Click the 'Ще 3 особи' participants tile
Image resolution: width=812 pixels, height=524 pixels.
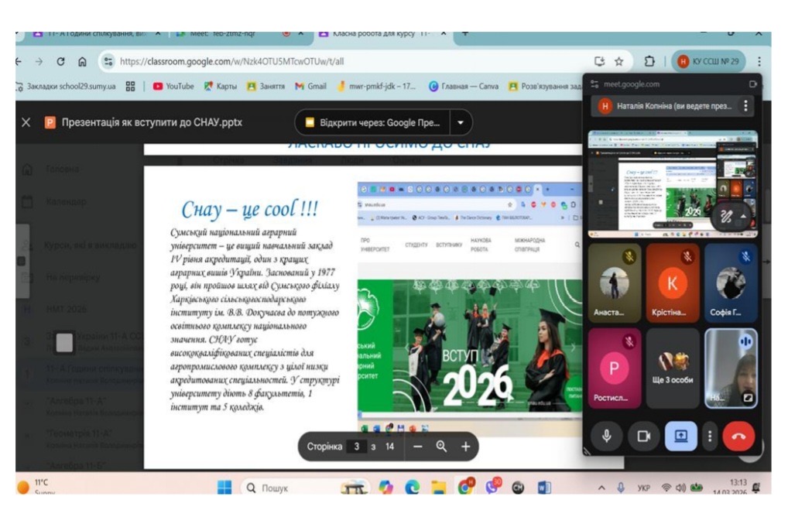pos(672,368)
